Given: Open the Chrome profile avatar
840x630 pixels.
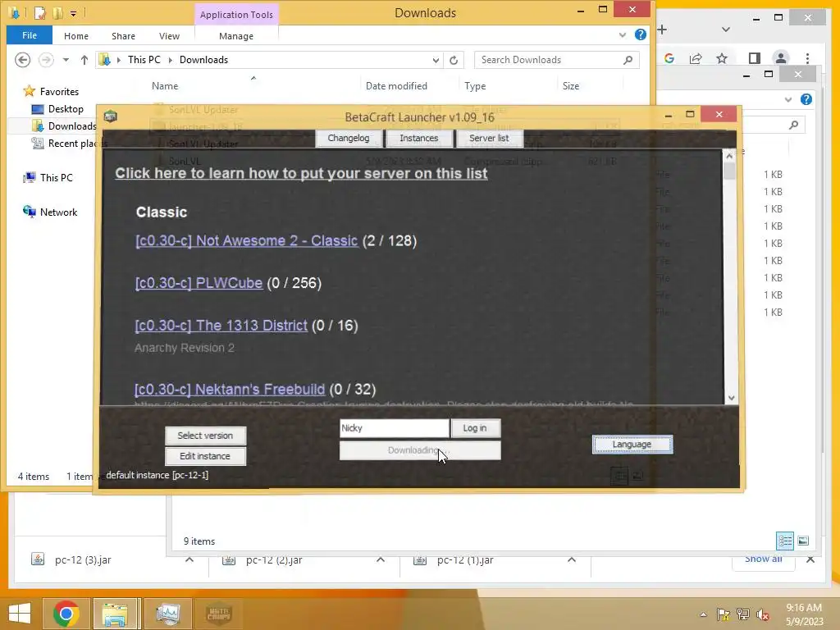Looking at the screenshot, I should [781, 58].
